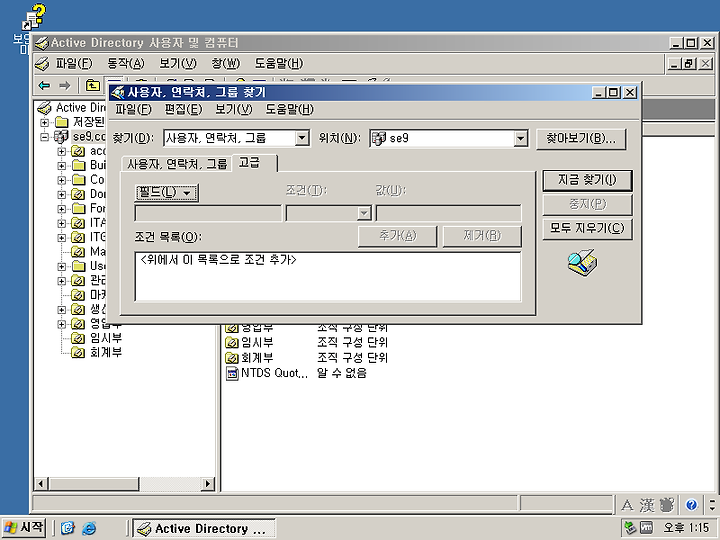Expand the Co folder tree node

tap(62, 180)
